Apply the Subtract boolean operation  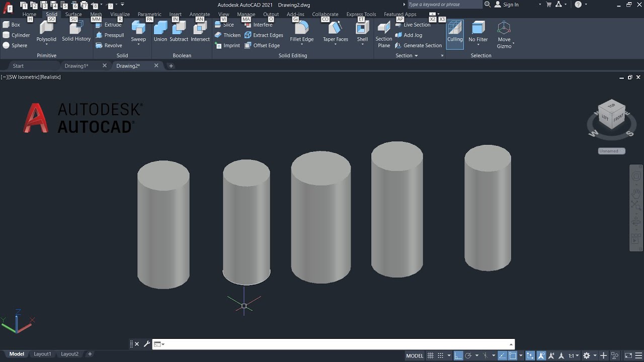[179, 31]
